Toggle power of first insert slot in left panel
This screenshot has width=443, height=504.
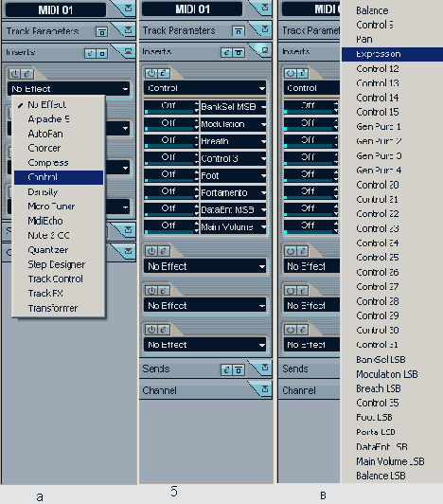tap(15, 74)
